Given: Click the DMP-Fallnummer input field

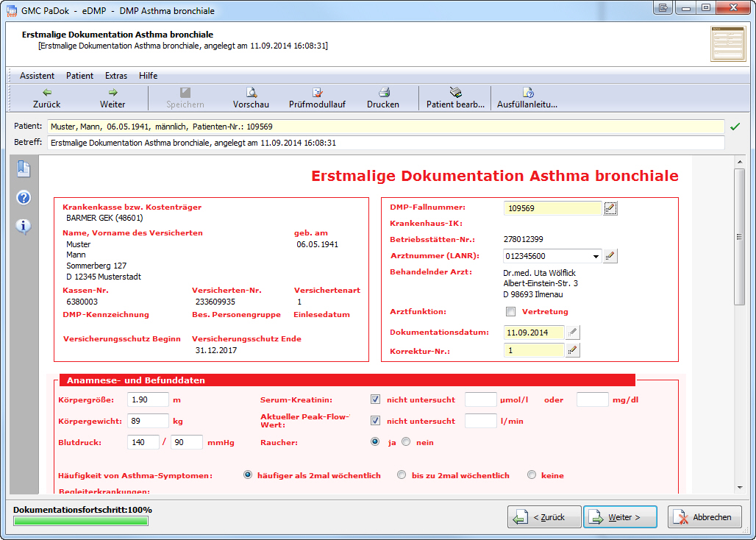Looking at the screenshot, I should pos(552,208).
